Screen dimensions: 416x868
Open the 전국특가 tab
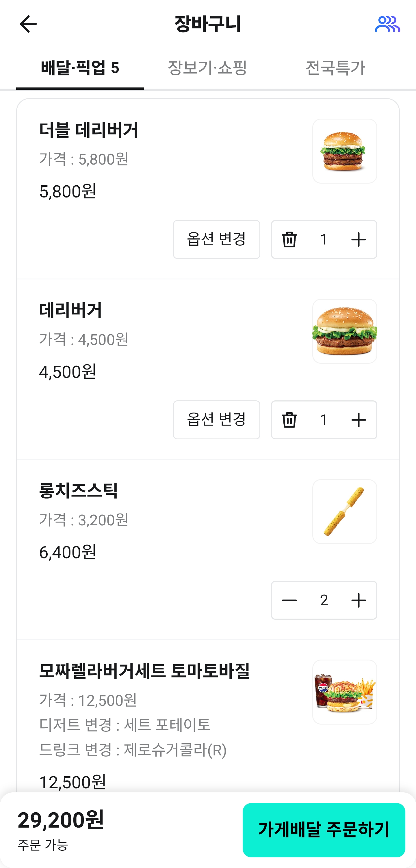click(x=335, y=68)
